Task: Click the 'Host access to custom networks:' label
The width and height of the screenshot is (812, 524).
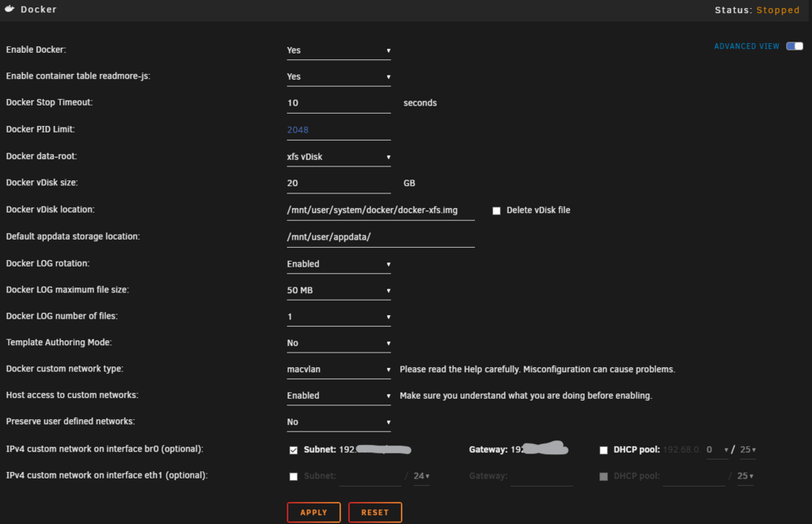Action: [x=73, y=396]
